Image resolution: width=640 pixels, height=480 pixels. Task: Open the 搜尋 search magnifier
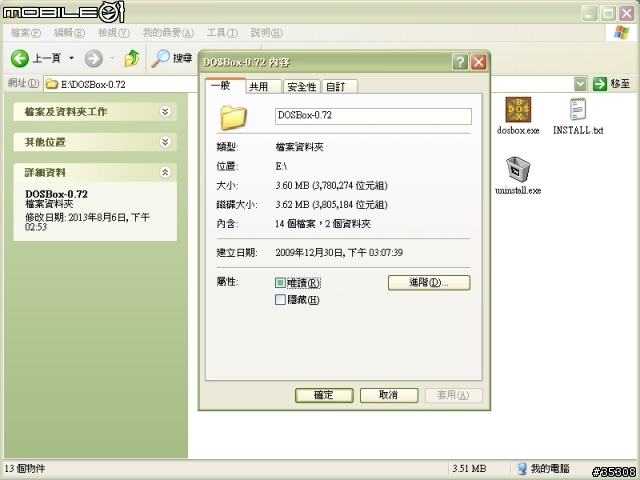click(160, 58)
